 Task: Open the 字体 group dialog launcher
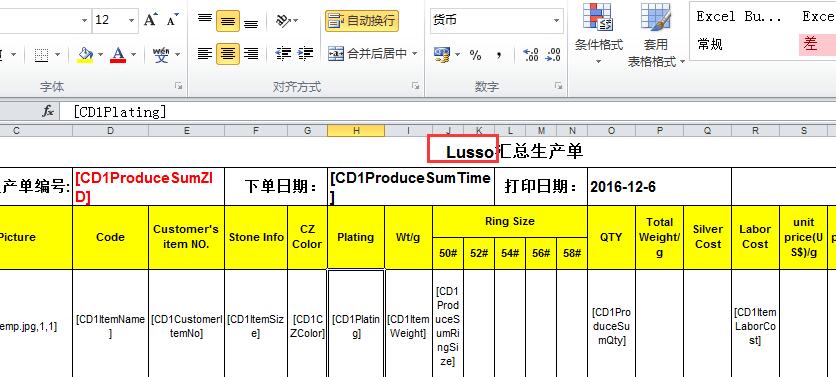pyautogui.click(x=179, y=86)
